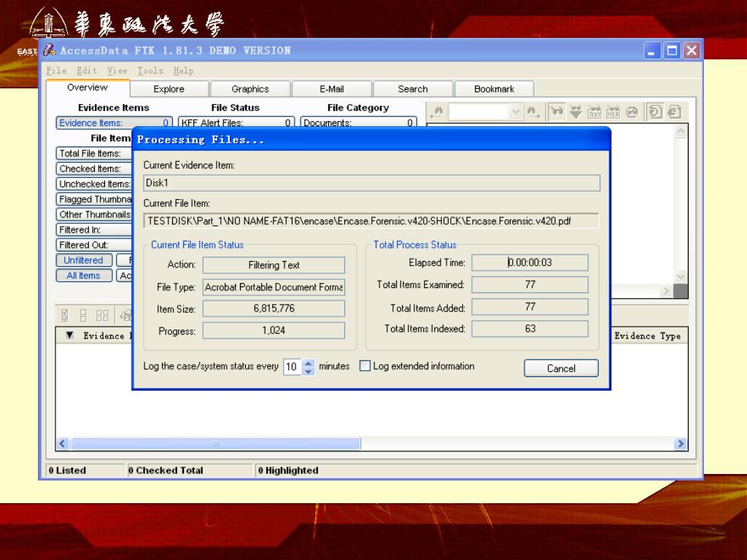Click the built-in viewer page icon
The image size is (747, 560).
tap(656, 112)
